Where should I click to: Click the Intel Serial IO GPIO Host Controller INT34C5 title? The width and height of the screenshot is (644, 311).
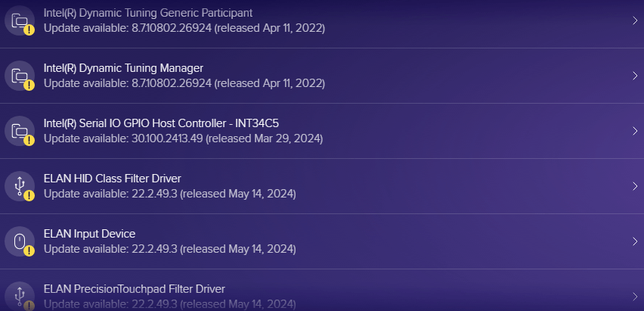tap(162, 123)
